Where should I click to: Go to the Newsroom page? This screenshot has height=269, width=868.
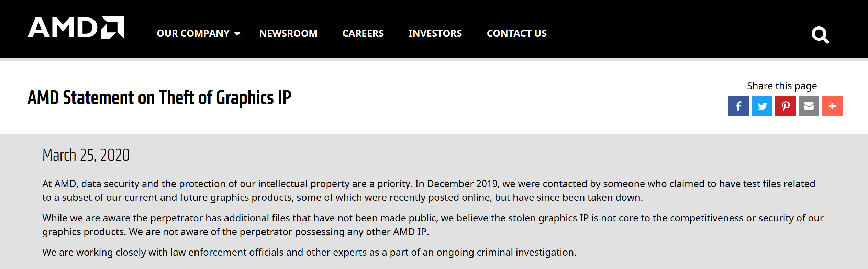click(x=288, y=33)
